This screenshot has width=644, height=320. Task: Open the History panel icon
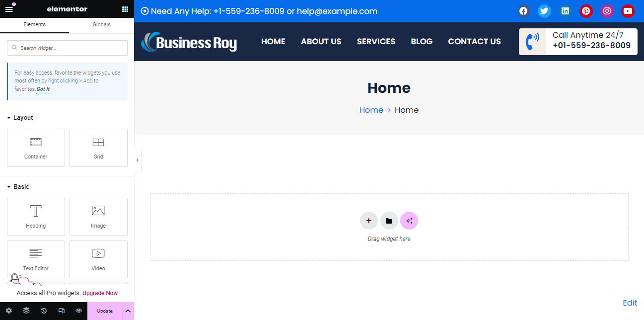44,311
